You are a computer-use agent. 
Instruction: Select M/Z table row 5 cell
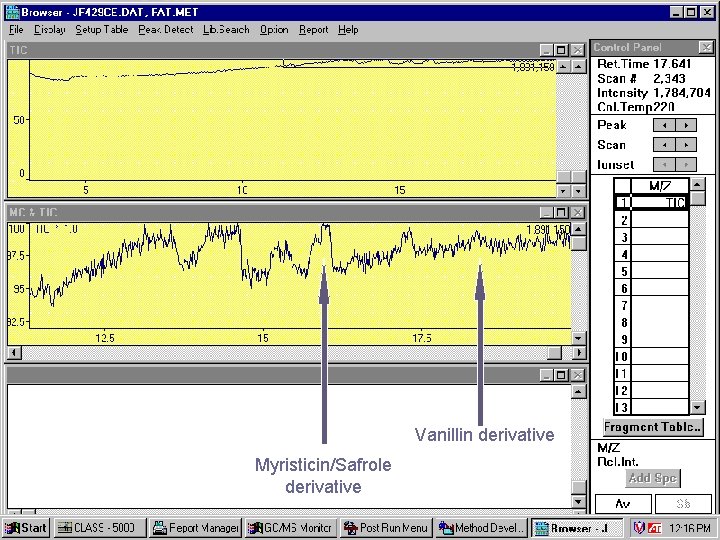(x=660, y=271)
